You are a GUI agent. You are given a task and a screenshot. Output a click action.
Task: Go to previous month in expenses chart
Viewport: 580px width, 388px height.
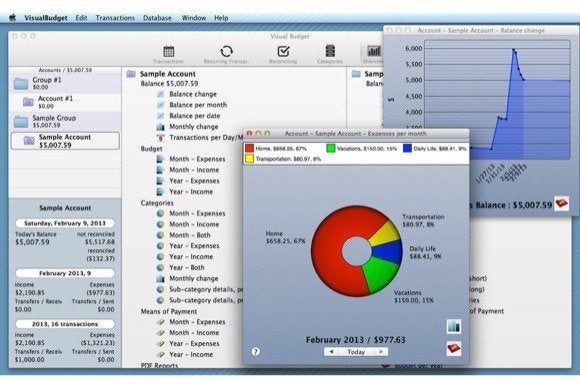[331, 352]
